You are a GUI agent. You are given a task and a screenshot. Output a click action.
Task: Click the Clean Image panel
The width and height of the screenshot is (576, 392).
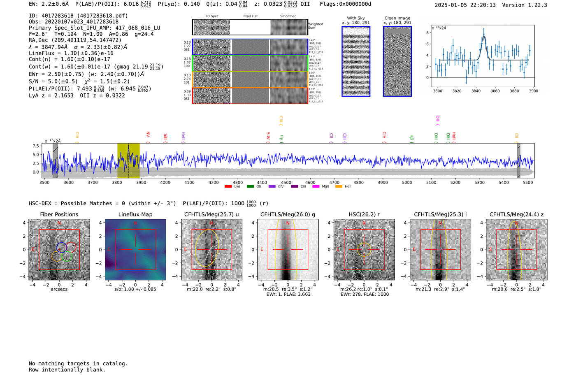[x=397, y=61]
